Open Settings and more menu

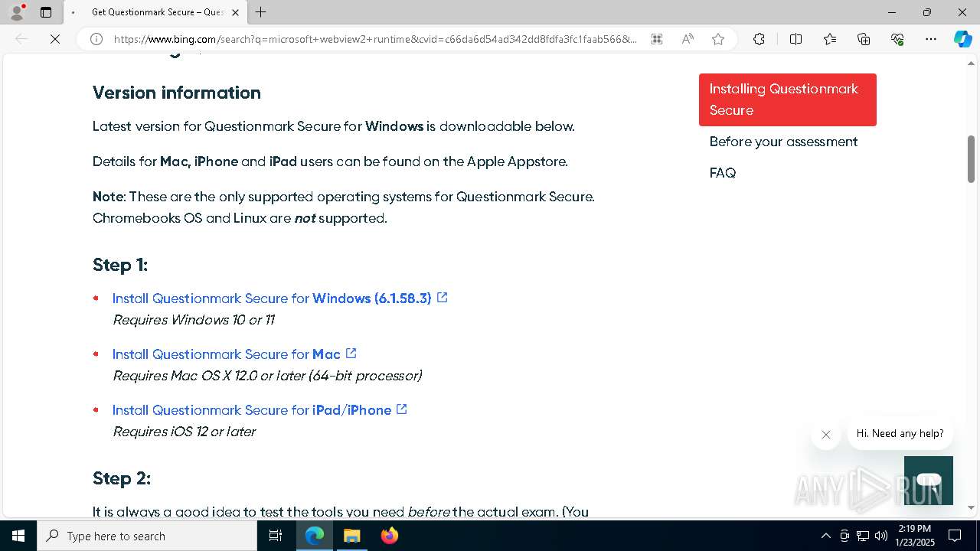931,39
